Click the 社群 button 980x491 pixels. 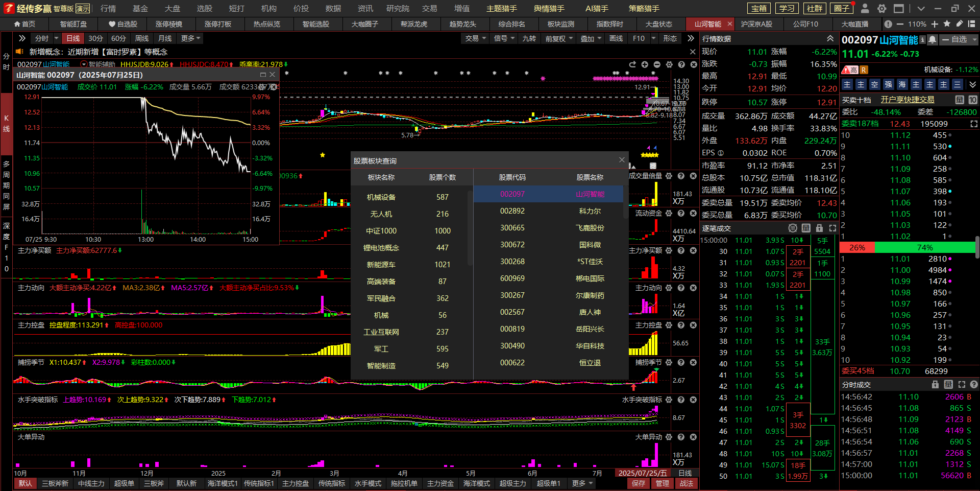(x=815, y=8)
